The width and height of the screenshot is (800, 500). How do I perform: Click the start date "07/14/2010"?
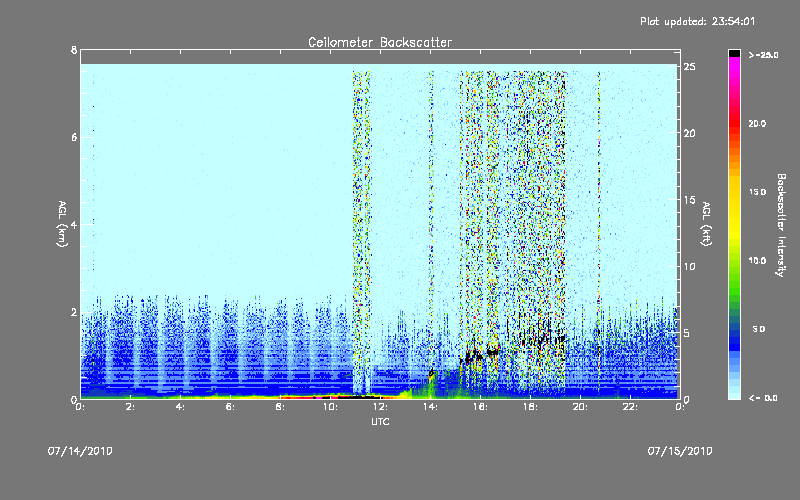(x=80, y=451)
